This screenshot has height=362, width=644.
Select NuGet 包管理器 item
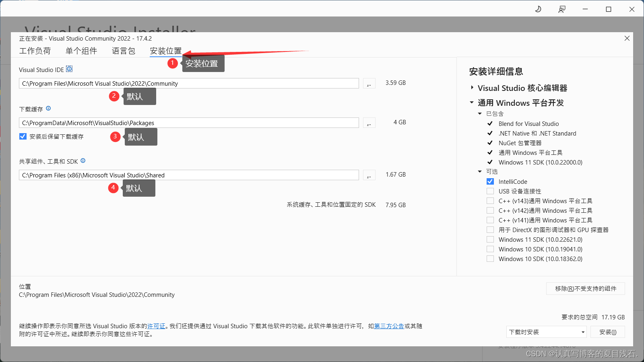point(520,143)
